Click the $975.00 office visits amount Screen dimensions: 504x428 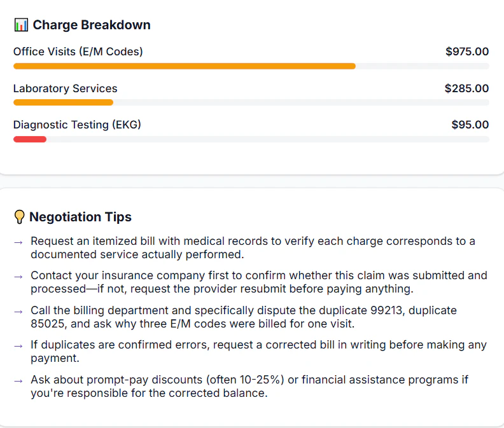[x=467, y=52]
